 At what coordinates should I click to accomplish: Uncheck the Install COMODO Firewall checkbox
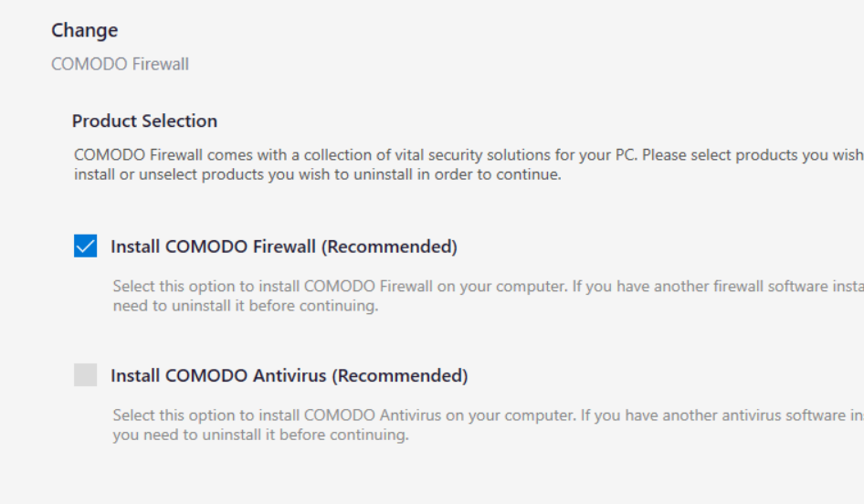(x=85, y=247)
